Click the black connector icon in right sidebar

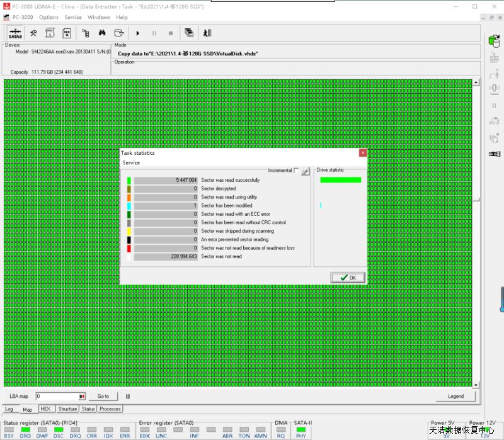pos(494,154)
